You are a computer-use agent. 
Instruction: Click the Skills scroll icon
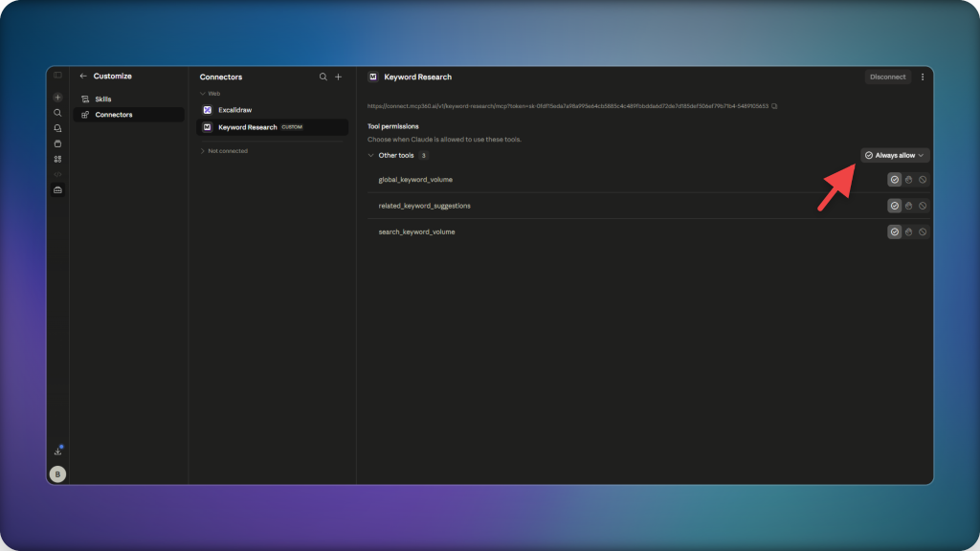tap(85, 99)
